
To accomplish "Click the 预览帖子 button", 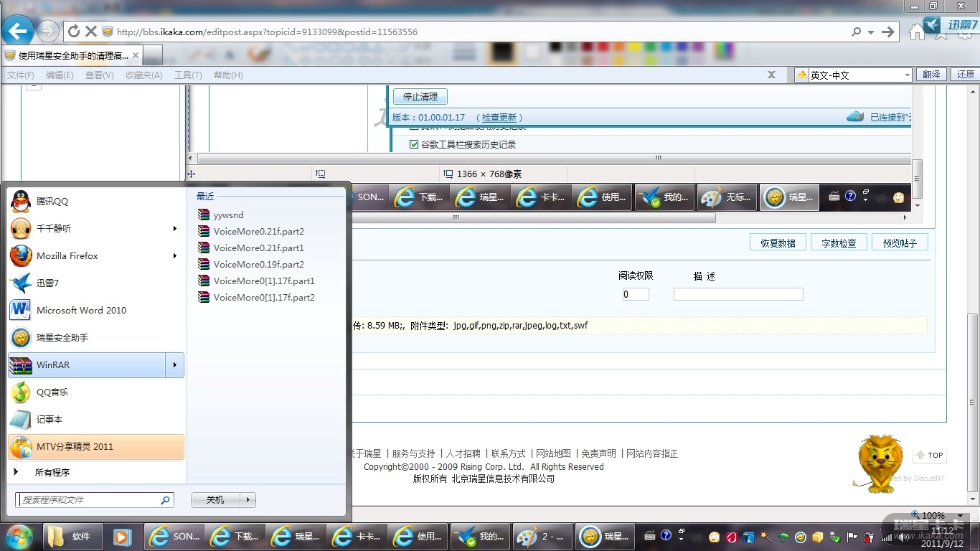I will pyautogui.click(x=900, y=242).
